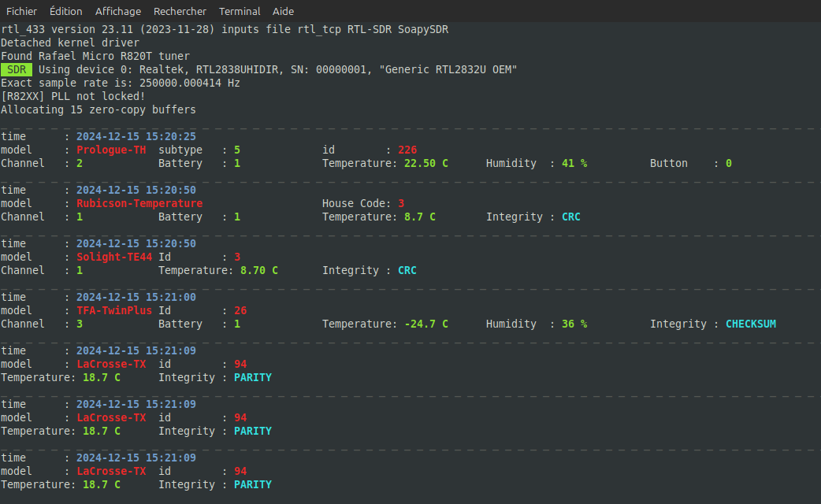
Task: Open the Édition menu
Action: click(x=65, y=11)
